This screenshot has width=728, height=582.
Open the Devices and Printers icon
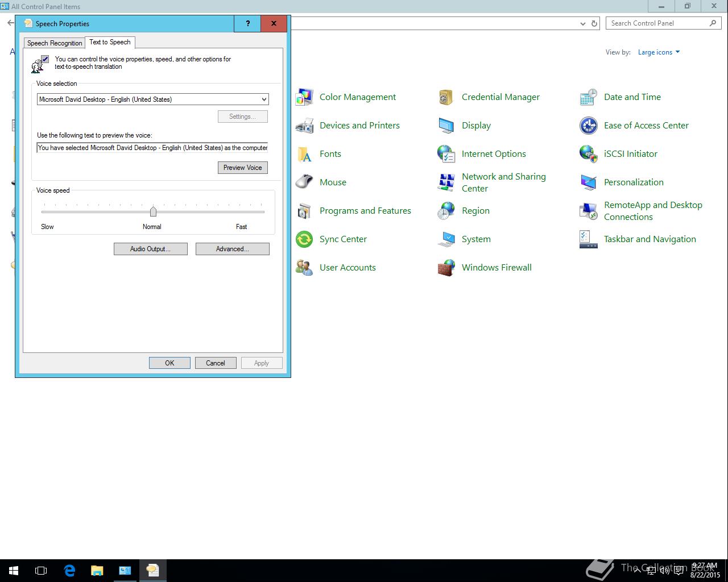(304, 126)
